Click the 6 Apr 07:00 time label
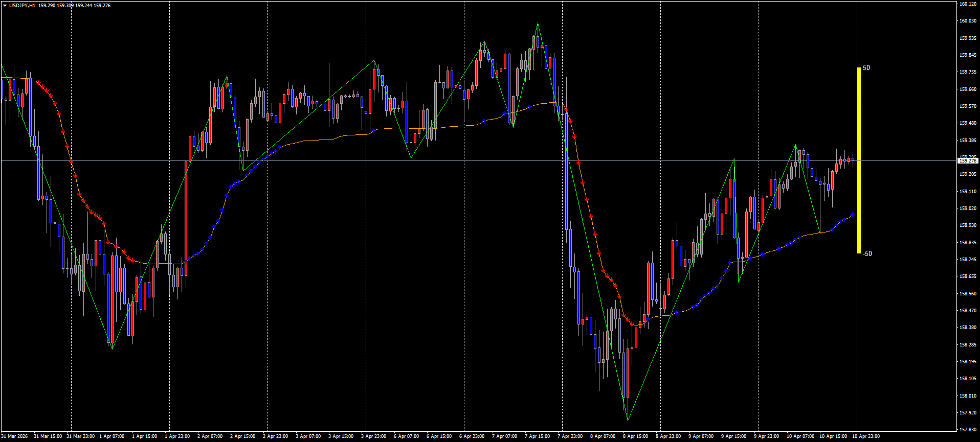Screen dimensions: 980x442 pos(407,436)
